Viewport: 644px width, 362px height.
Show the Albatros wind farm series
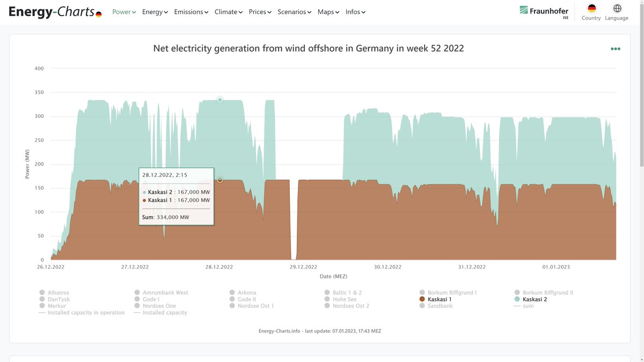click(57, 292)
